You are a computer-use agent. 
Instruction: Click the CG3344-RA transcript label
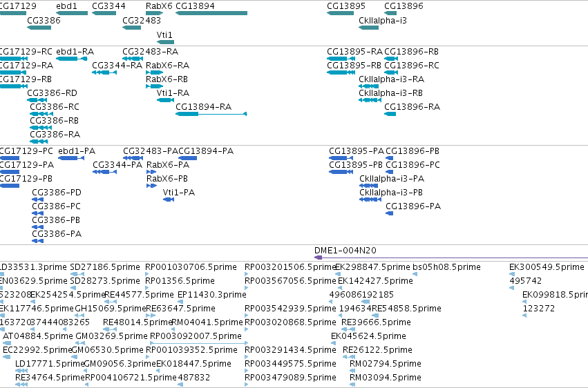(x=117, y=66)
